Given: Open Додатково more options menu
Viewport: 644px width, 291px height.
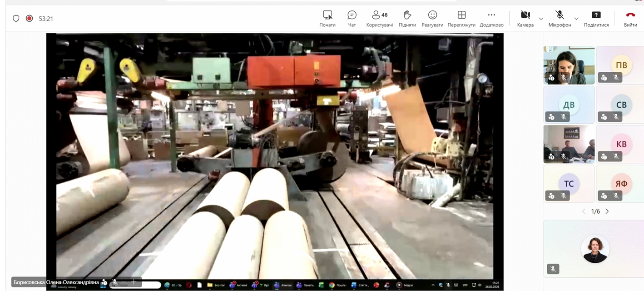Looking at the screenshot, I should coord(491,18).
